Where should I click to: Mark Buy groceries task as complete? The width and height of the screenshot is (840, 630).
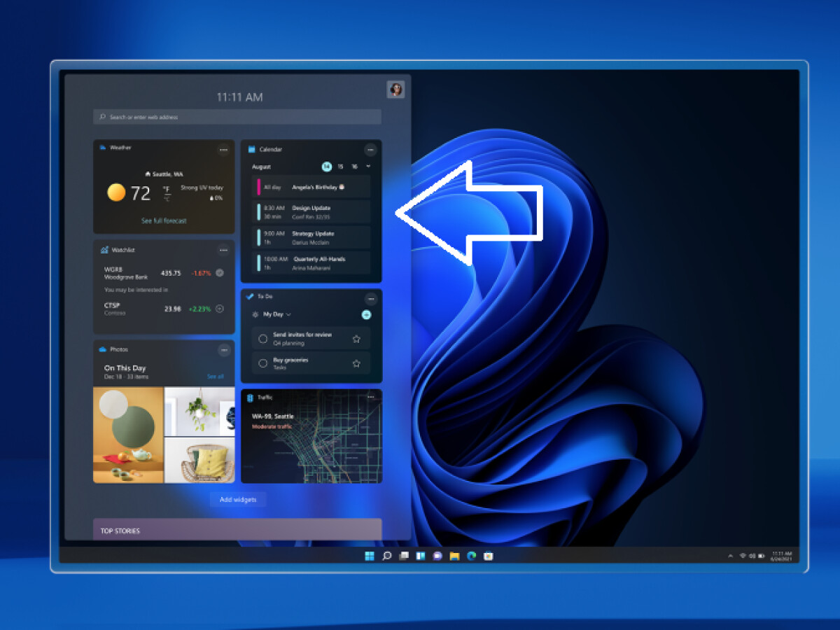point(263,363)
